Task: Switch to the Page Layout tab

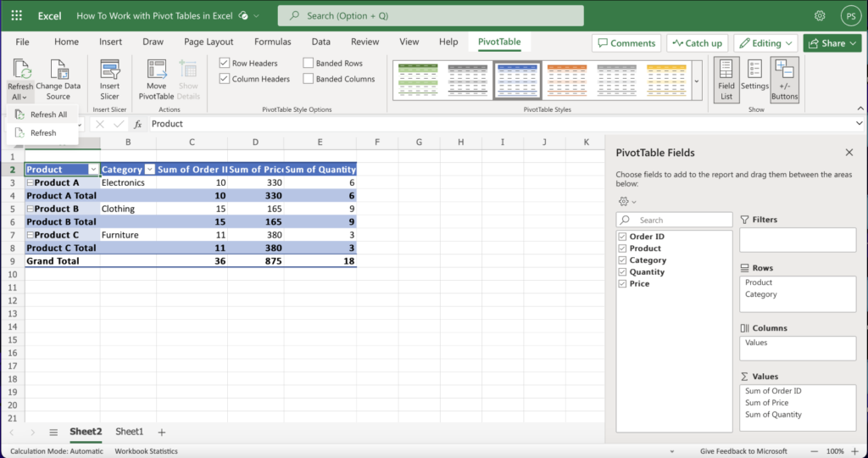Action: coord(209,42)
